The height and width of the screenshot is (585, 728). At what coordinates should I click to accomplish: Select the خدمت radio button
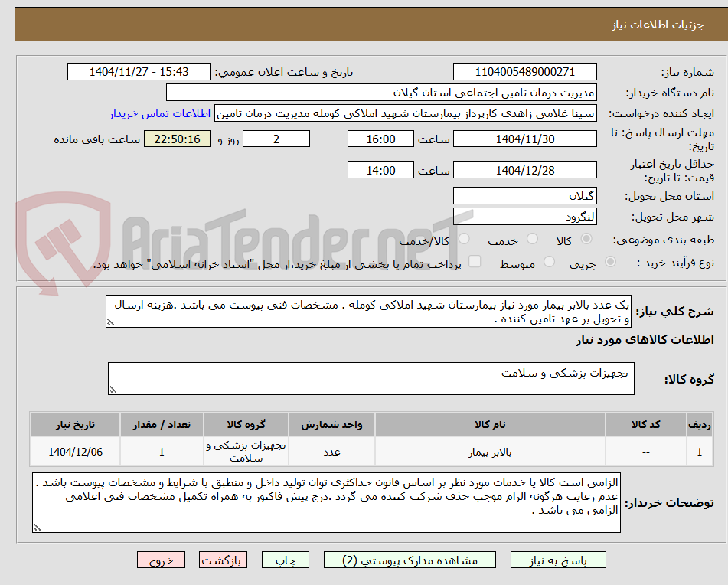(532, 239)
